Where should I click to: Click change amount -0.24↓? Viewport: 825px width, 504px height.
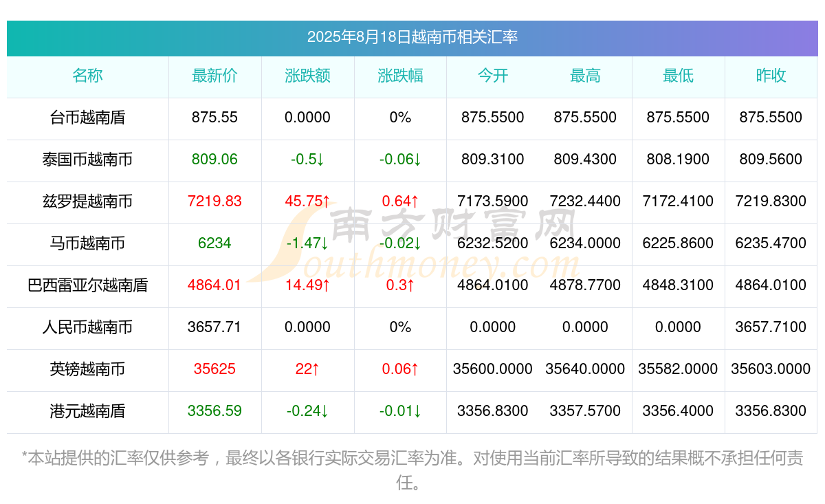pos(307,411)
